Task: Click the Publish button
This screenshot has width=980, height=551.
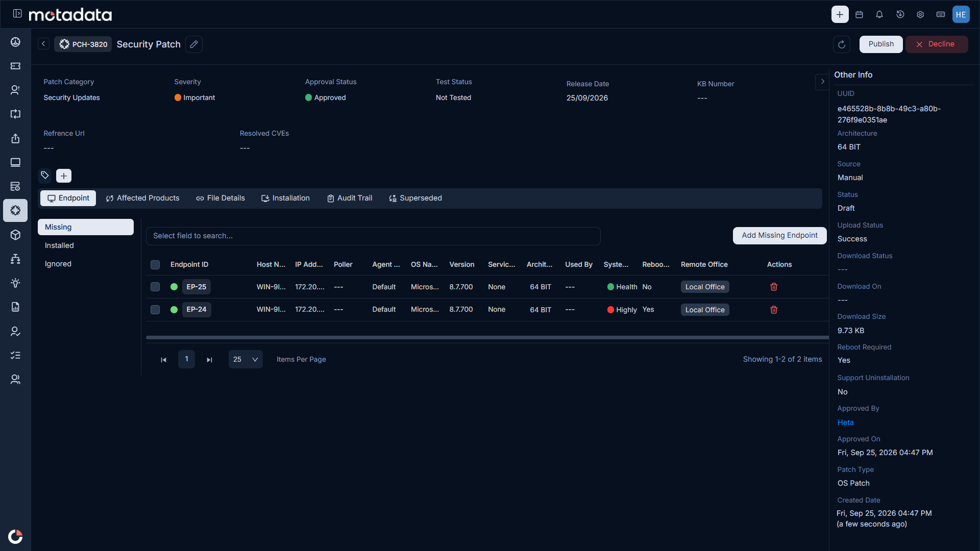Action: pyautogui.click(x=881, y=44)
